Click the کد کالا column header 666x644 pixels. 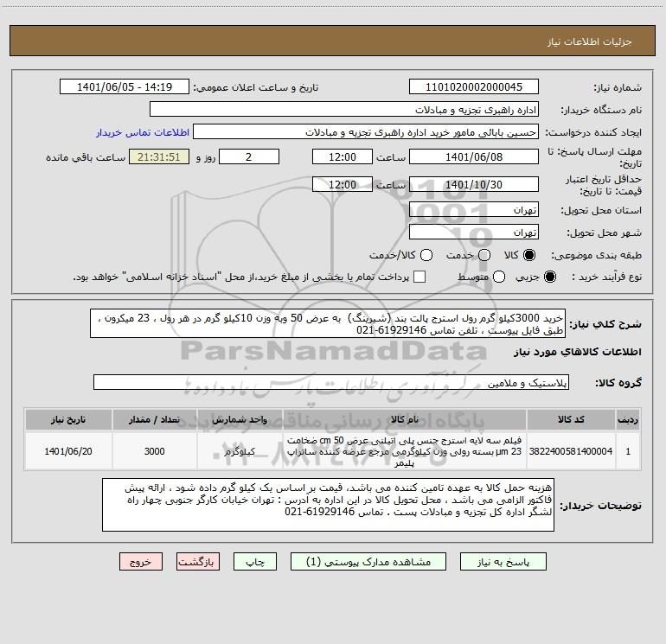[x=571, y=419]
